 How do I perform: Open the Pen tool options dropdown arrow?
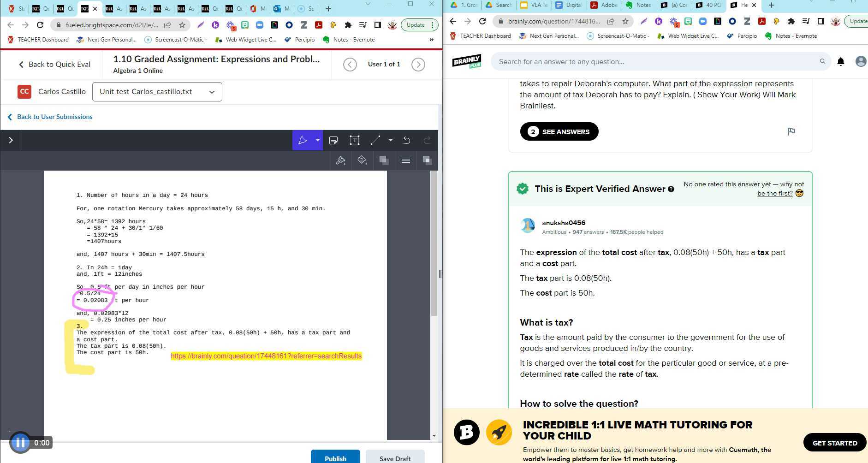click(317, 140)
